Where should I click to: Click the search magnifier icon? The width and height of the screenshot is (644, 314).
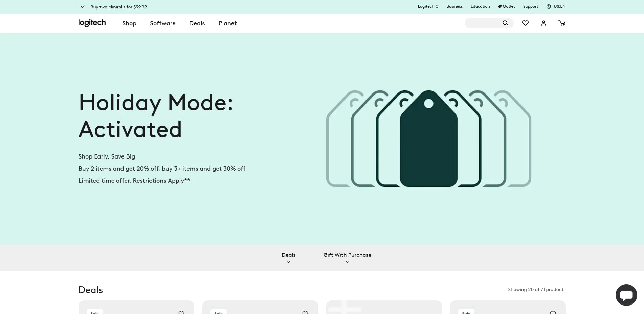click(505, 23)
